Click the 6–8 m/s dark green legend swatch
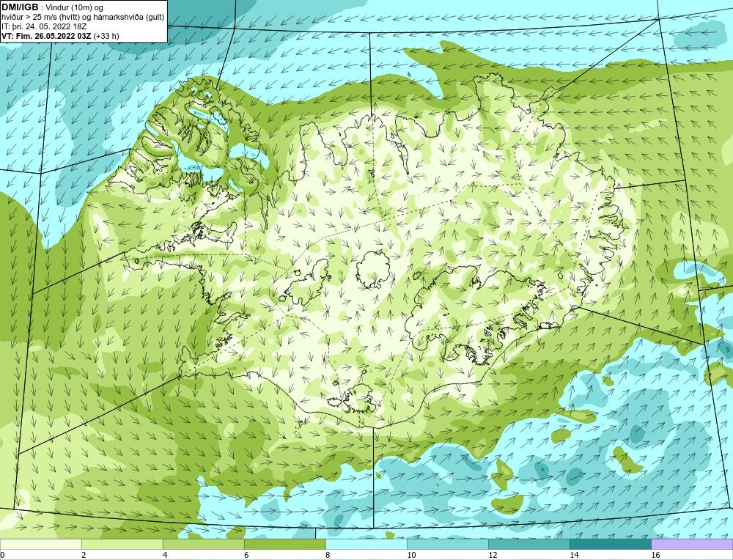733x560 pixels. pyautogui.click(x=284, y=544)
